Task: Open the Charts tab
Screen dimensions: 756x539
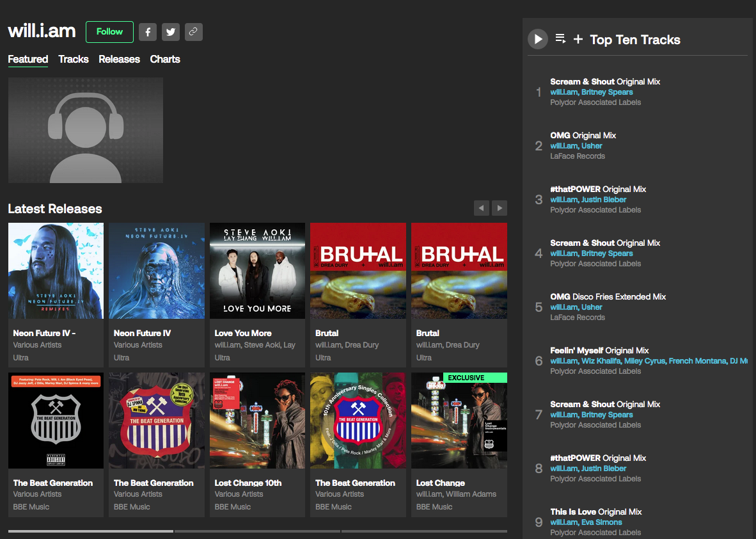Action: [165, 60]
